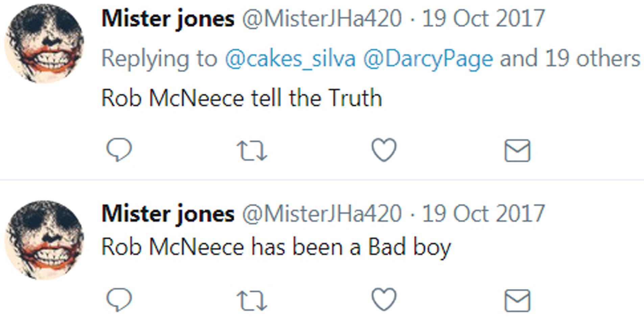Screen dimensions: 644x319
Task: Reply to the 'tell the Truth' tweet
Action: pos(119,150)
